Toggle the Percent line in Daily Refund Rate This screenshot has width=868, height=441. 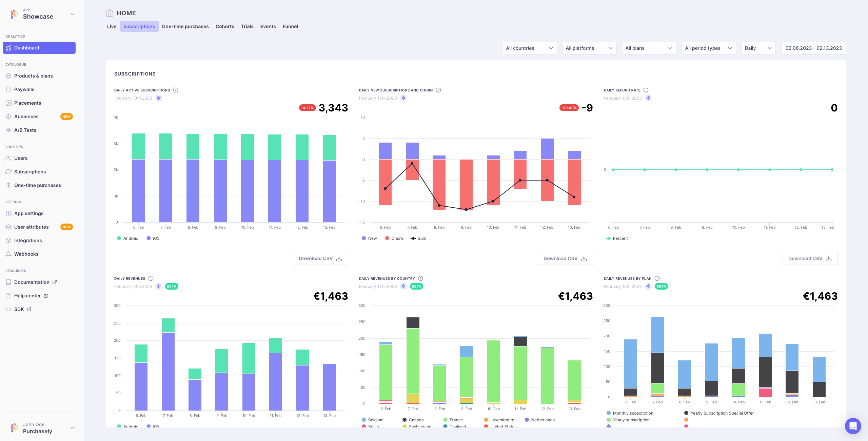click(617, 238)
